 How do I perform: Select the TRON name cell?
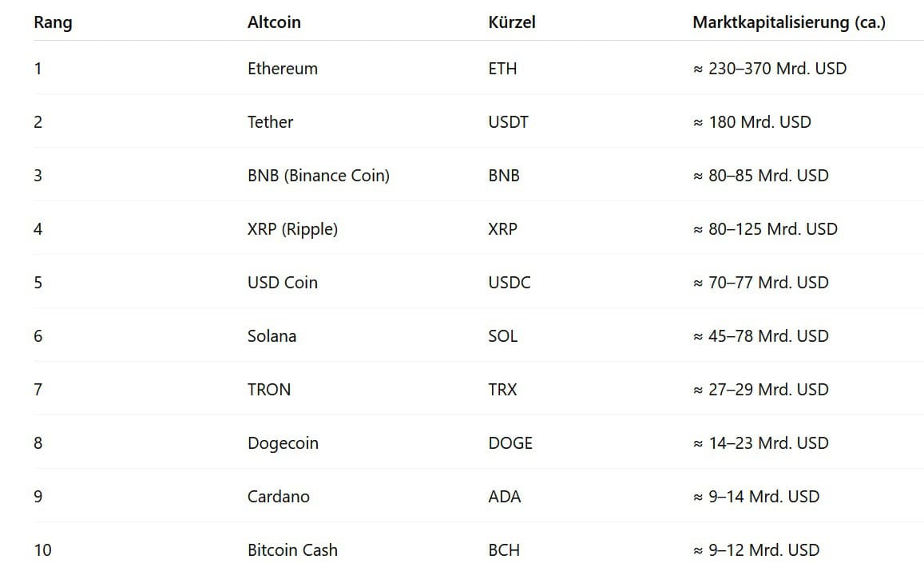click(269, 390)
